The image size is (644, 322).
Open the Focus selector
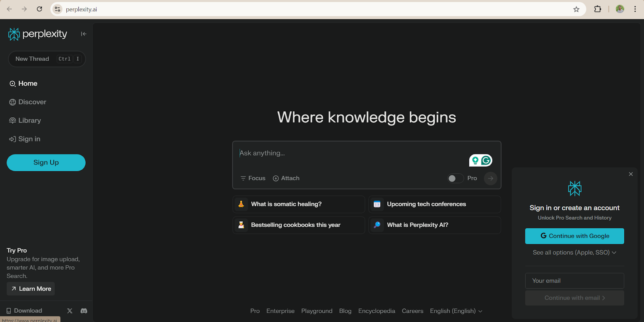[253, 178]
